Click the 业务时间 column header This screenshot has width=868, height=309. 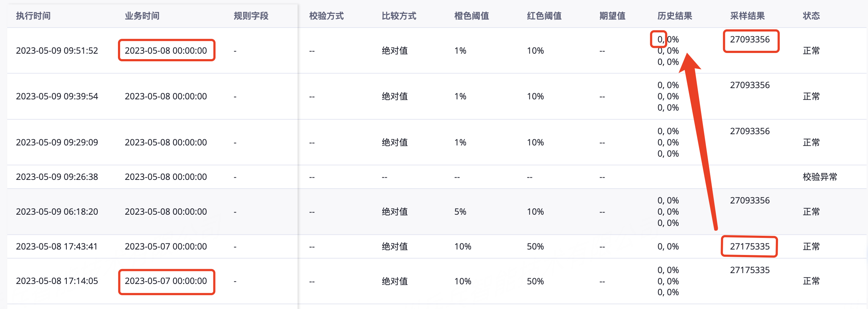click(x=142, y=16)
